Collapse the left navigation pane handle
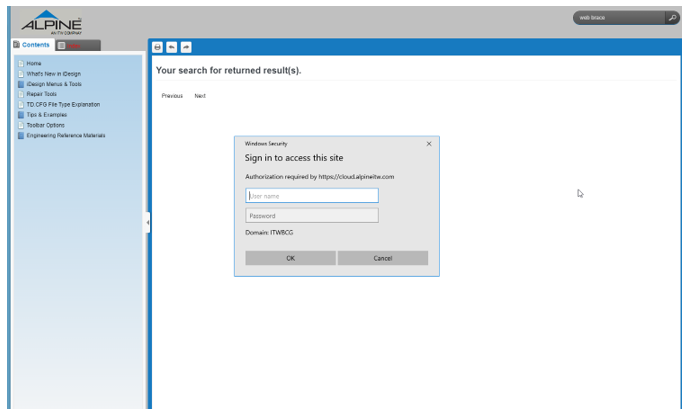The height and width of the screenshot is (412, 683). (148, 222)
